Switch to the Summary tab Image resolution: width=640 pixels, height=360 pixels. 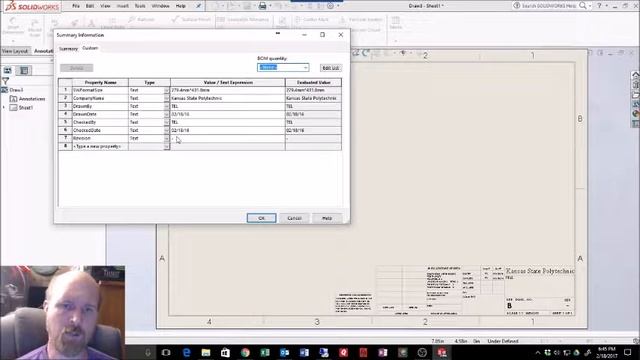pyautogui.click(x=68, y=48)
